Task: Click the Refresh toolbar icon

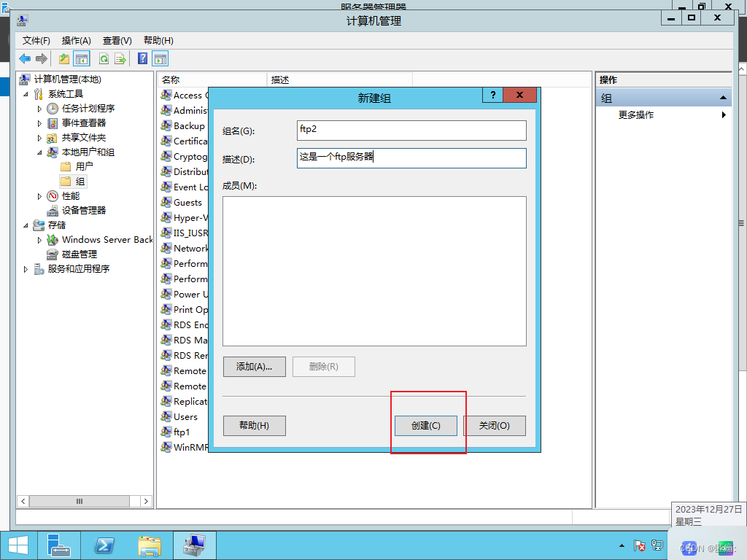Action: click(x=104, y=59)
